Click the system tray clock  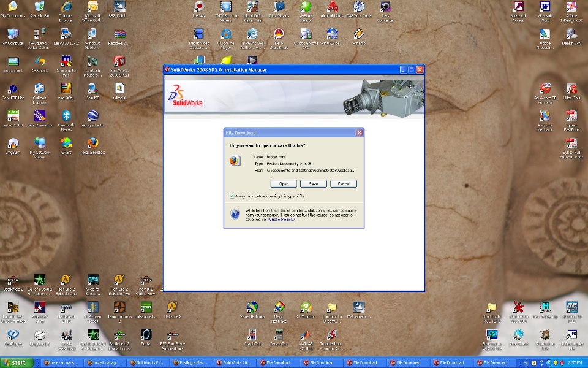point(575,362)
